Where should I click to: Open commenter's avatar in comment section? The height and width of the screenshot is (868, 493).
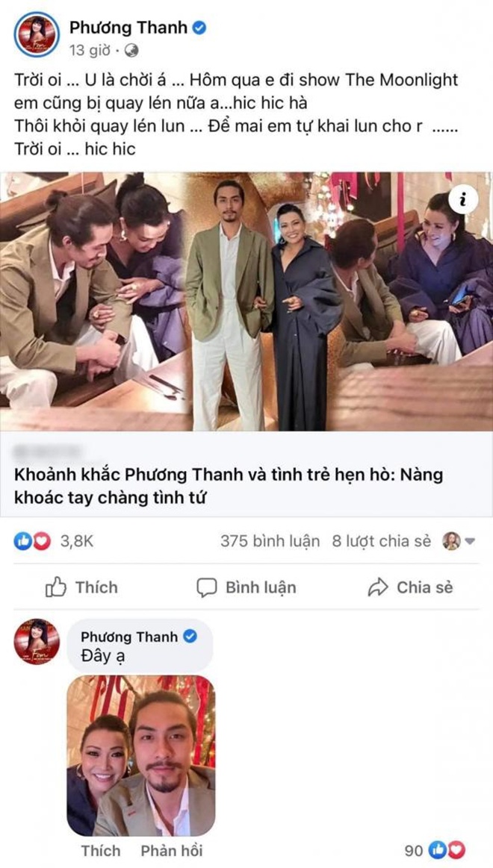pos(37,641)
